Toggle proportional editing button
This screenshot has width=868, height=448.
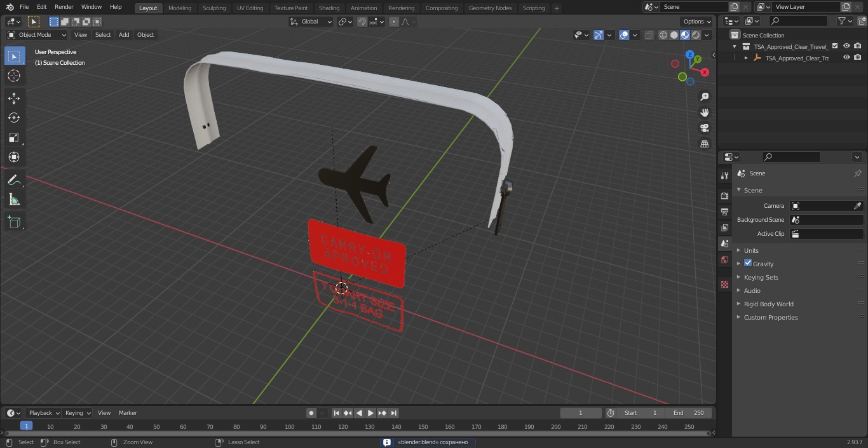tap(394, 22)
